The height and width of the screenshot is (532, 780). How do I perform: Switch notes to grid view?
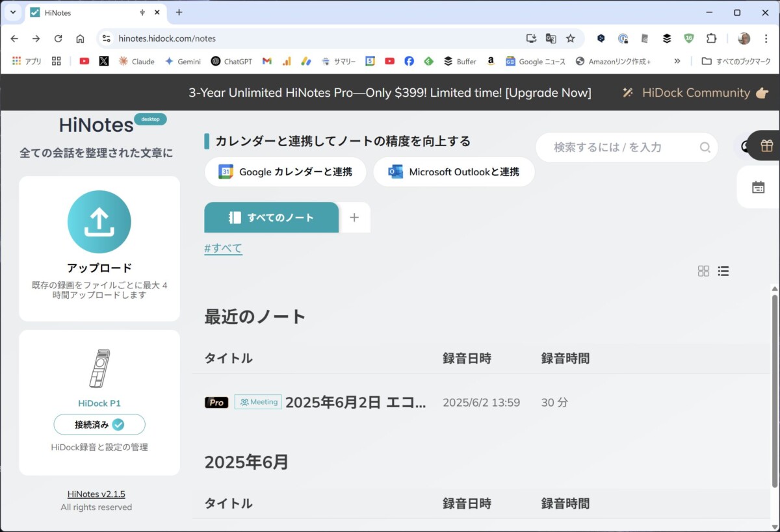point(703,271)
